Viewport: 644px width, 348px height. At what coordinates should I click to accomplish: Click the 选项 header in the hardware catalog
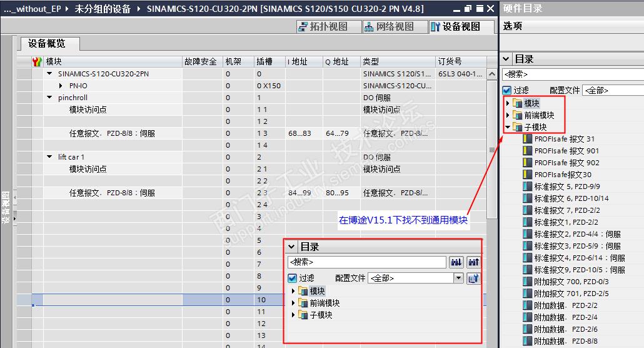coord(513,26)
